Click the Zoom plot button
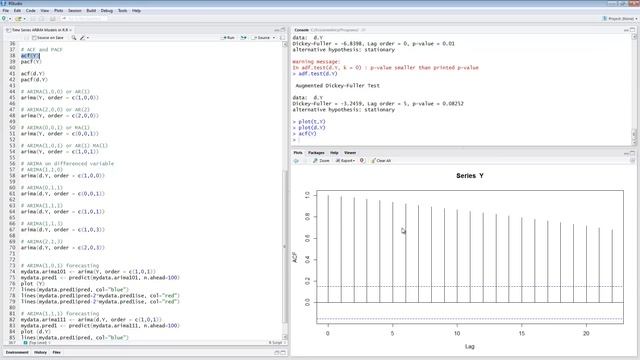Image resolution: width=640 pixels, height=360 pixels. tap(321, 161)
